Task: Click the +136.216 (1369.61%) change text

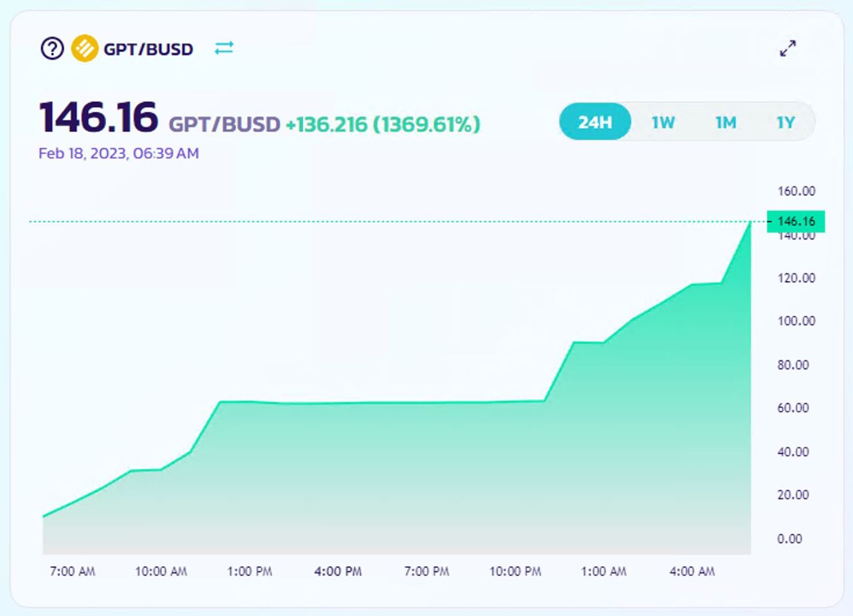Action: point(383,124)
